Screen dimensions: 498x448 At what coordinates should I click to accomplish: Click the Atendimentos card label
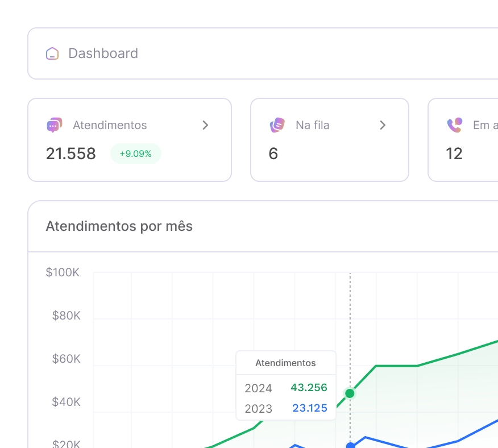pyautogui.click(x=110, y=125)
